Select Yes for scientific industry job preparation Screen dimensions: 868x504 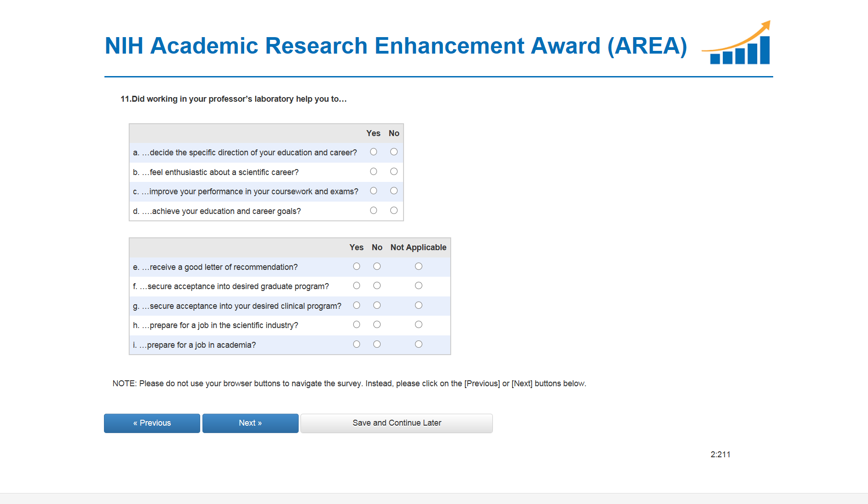pos(357,325)
